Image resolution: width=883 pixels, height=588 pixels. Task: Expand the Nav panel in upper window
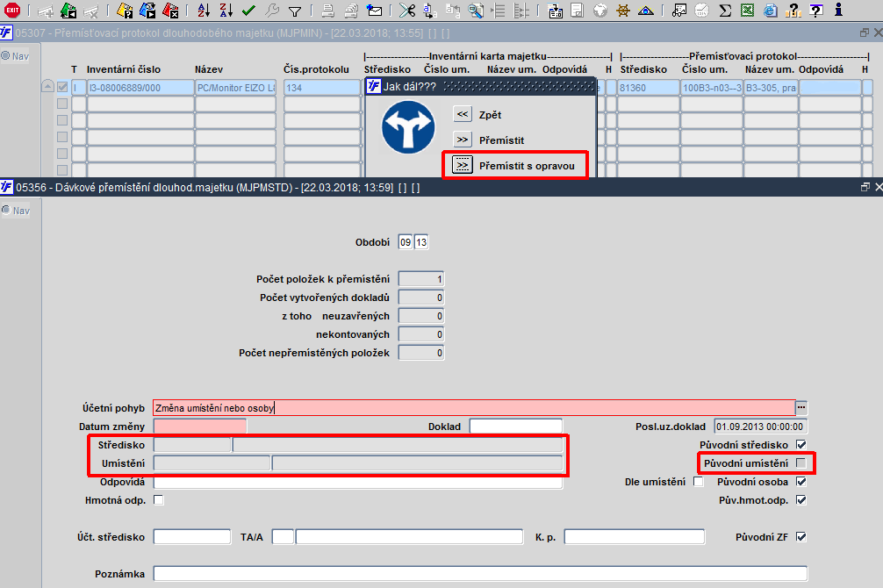coord(15,56)
